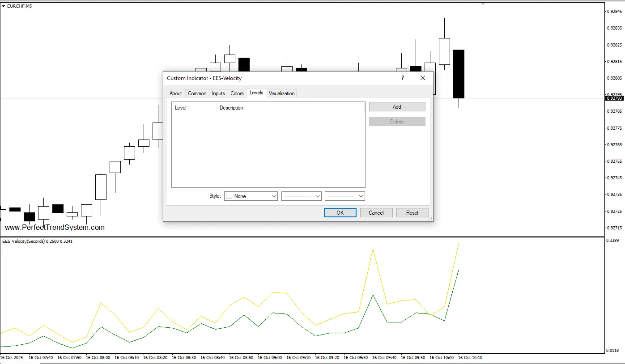This screenshot has height=364, width=625.
Task: Click the current price label 0.92793
Action: [613, 98]
